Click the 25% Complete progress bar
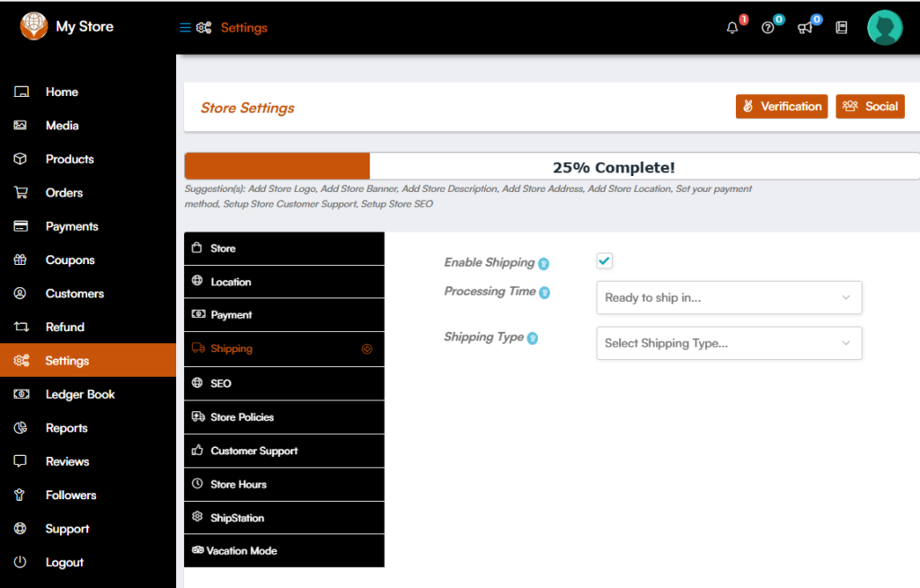Viewport: 920px width, 588px height. 552,167
